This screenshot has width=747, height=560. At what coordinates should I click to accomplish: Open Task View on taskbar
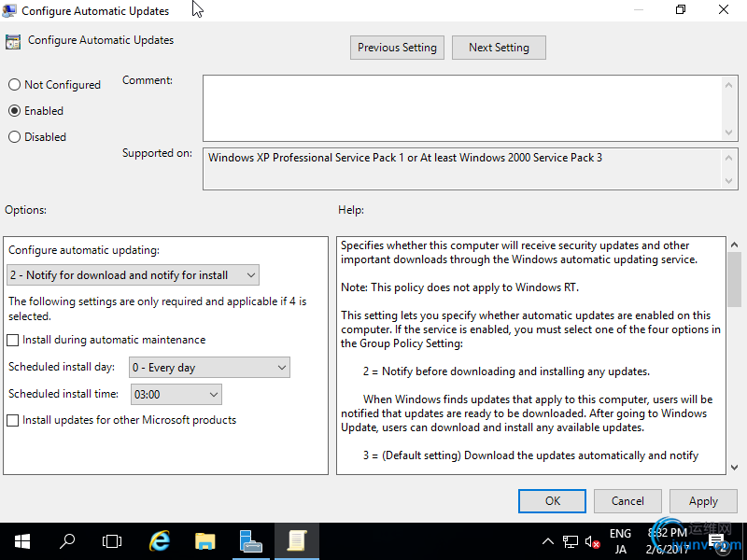(112, 541)
